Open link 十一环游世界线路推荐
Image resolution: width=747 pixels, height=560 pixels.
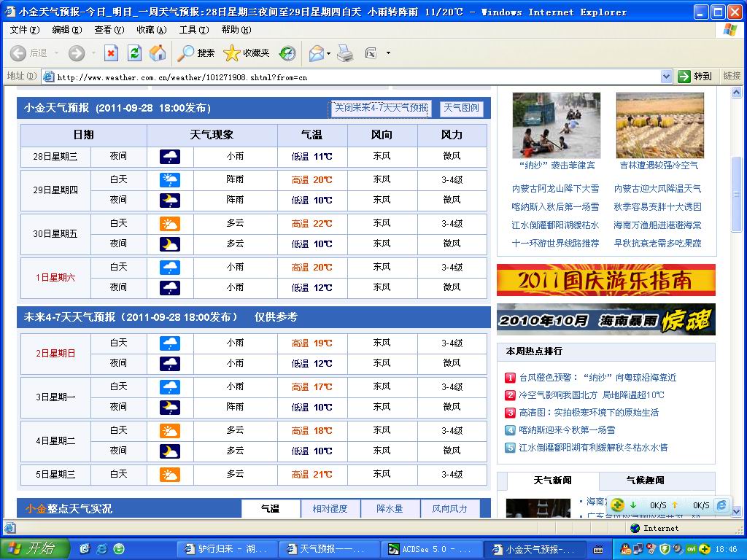[555, 244]
